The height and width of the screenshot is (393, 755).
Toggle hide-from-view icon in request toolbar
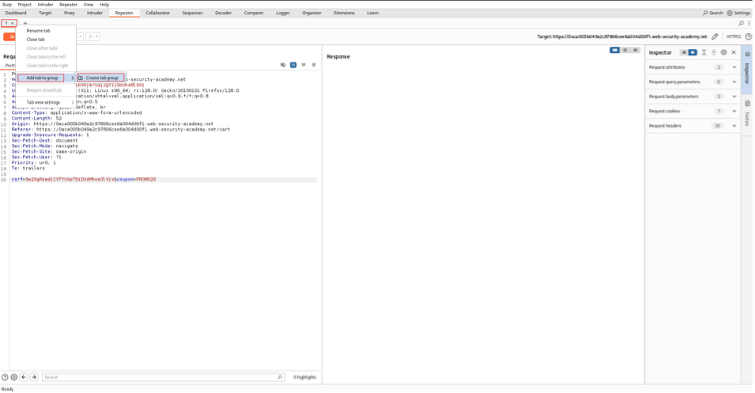coord(283,65)
